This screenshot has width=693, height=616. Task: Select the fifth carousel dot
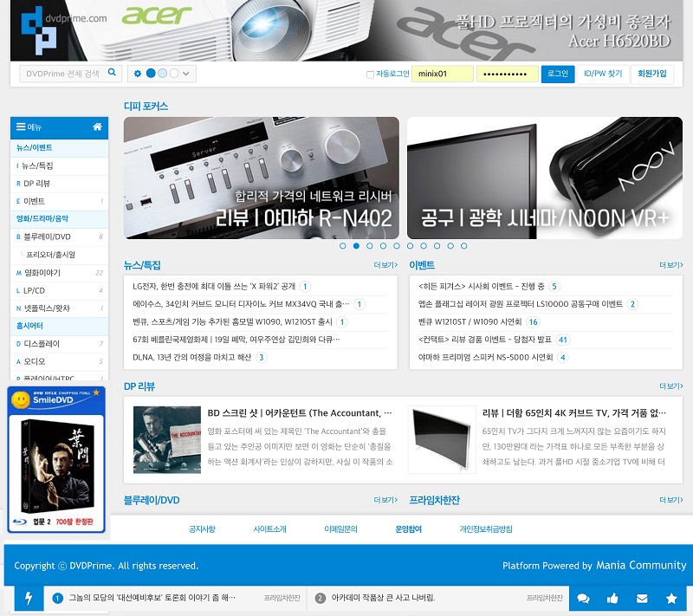[x=397, y=246]
